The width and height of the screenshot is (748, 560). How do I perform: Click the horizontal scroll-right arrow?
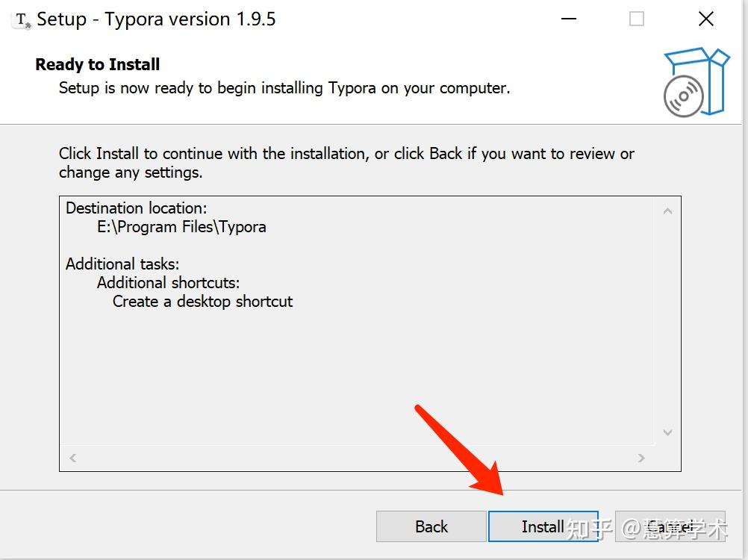(x=641, y=458)
